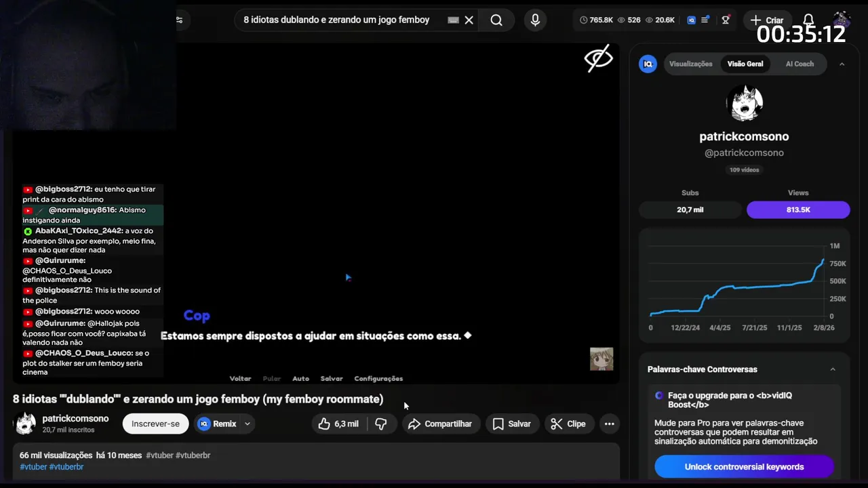Click the blue #vtuber hashtag link
Image resolution: width=868 pixels, height=488 pixels.
click(x=33, y=467)
